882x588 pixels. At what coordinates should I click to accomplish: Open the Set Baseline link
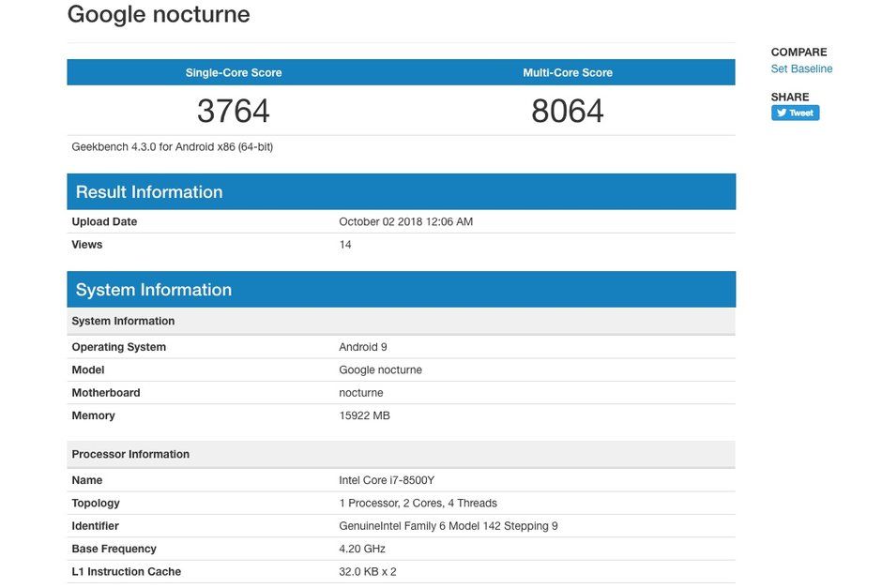(x=801, y=69)
